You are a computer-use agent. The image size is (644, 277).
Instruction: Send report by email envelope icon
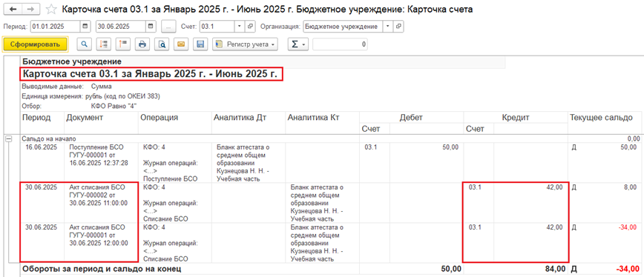tap(181, 44)
